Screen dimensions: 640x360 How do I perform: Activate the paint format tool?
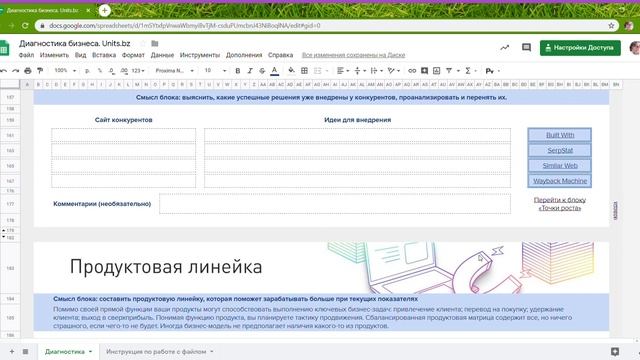40,71
